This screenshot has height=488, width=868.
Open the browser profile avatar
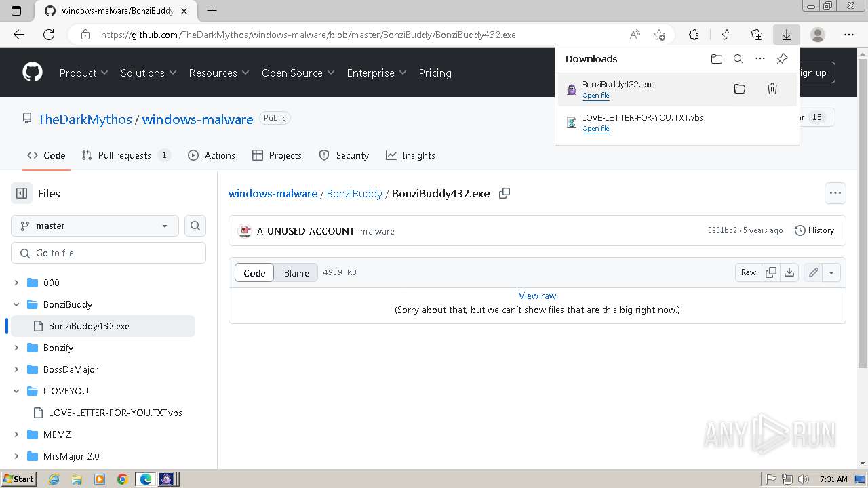pos(818,35)
